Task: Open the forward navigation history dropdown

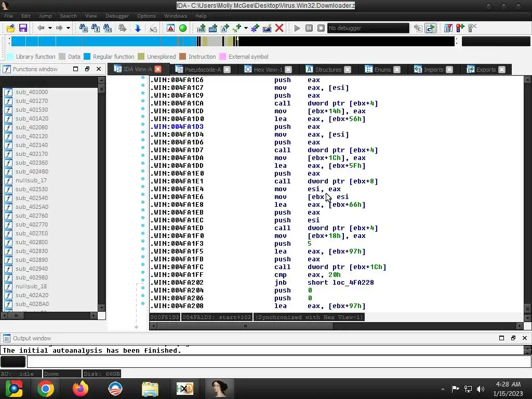Action: (x=68, y=28)
